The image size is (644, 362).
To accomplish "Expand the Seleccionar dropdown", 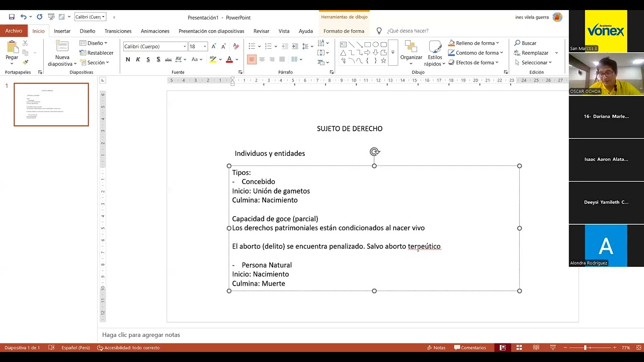I will point(533,62).
